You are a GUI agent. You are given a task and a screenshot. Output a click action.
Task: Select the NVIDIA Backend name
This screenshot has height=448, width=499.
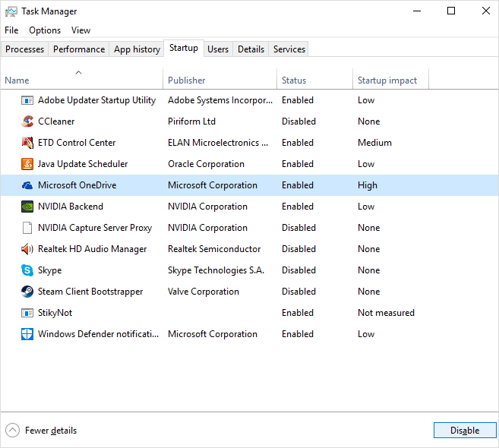coord(71,207)
